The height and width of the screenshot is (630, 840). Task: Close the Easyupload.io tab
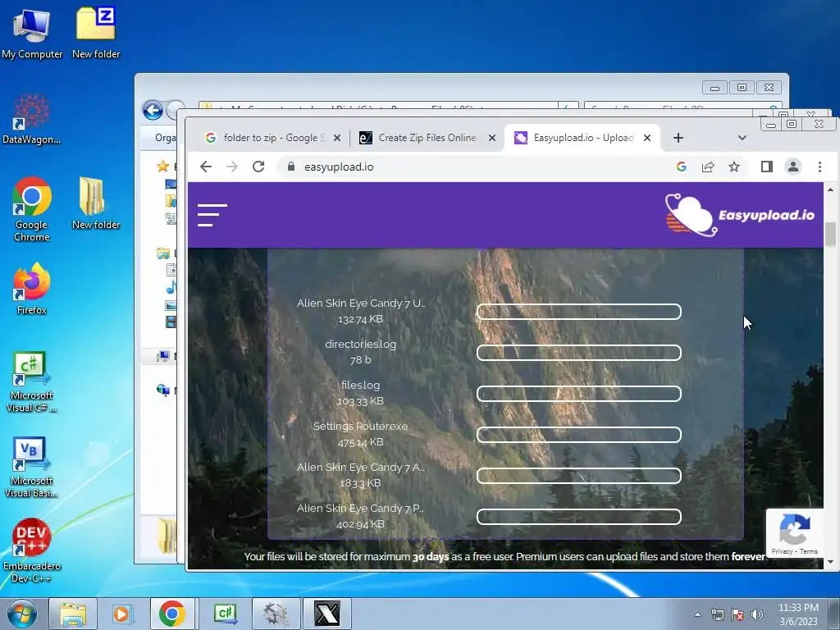coord(647,138)
